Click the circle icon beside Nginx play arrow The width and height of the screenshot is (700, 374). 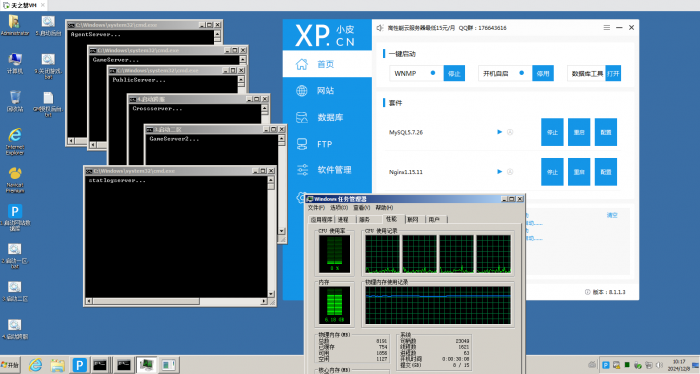click(x=510, y=171)
